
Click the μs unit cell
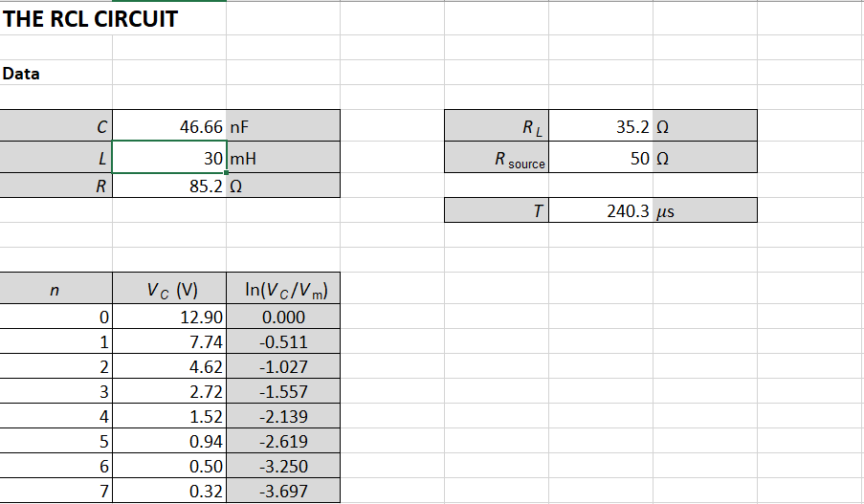coord(705,210)
